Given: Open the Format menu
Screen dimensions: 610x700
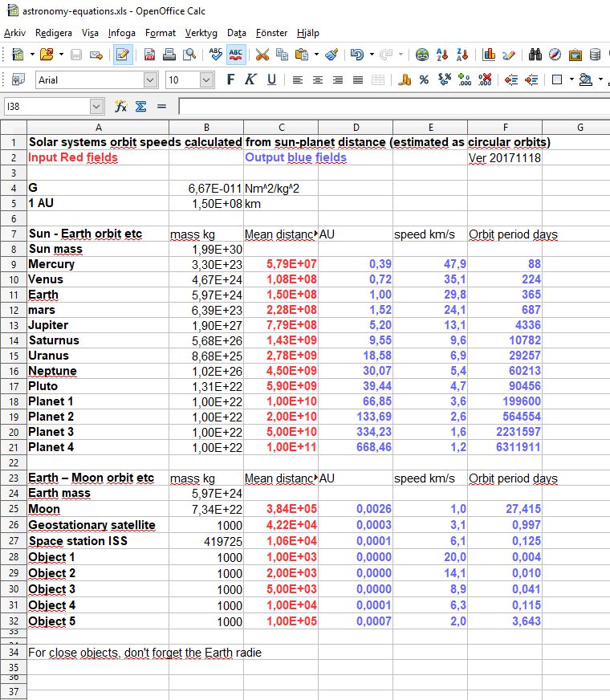Looking at the screenshot, I should tap(161, 33).
